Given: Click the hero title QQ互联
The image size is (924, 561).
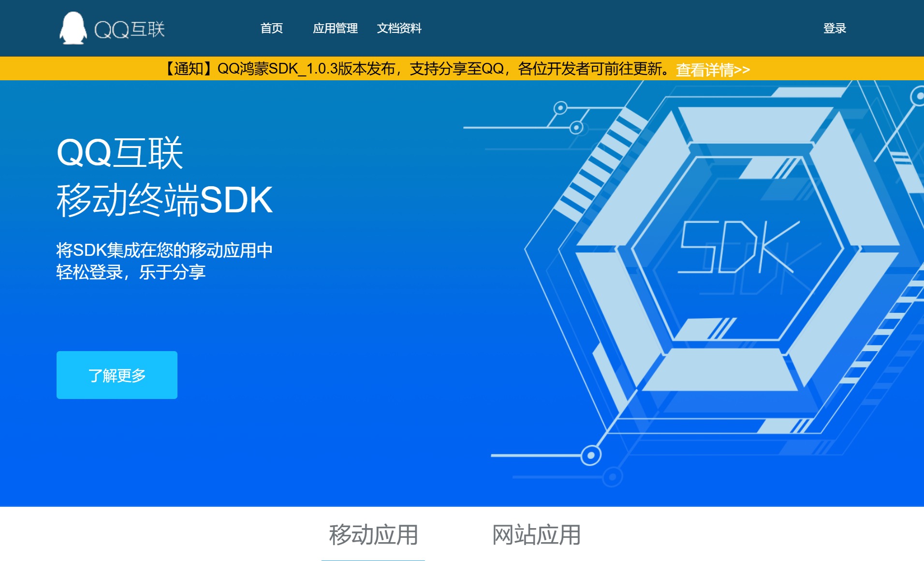Looking at the screenshot, I should (119, 153).
